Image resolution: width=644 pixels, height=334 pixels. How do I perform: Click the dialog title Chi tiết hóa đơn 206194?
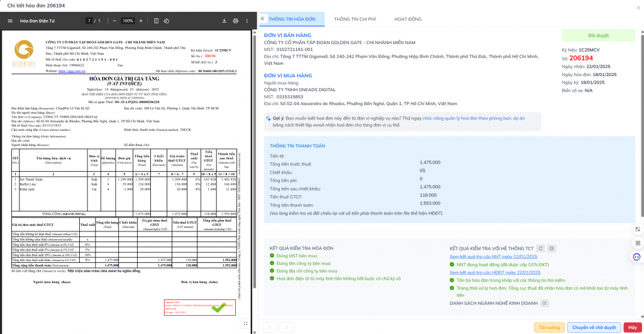point(36,6)
